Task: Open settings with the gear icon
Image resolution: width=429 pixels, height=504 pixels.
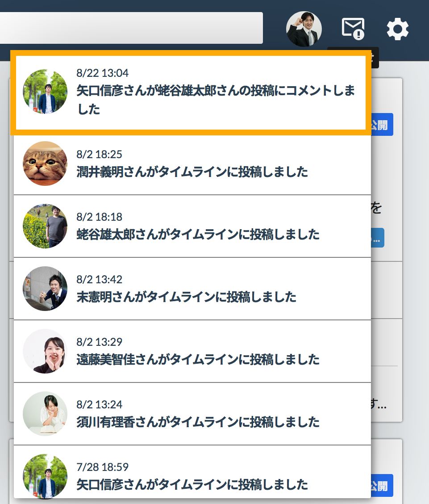Action: [x=397, y=29]
